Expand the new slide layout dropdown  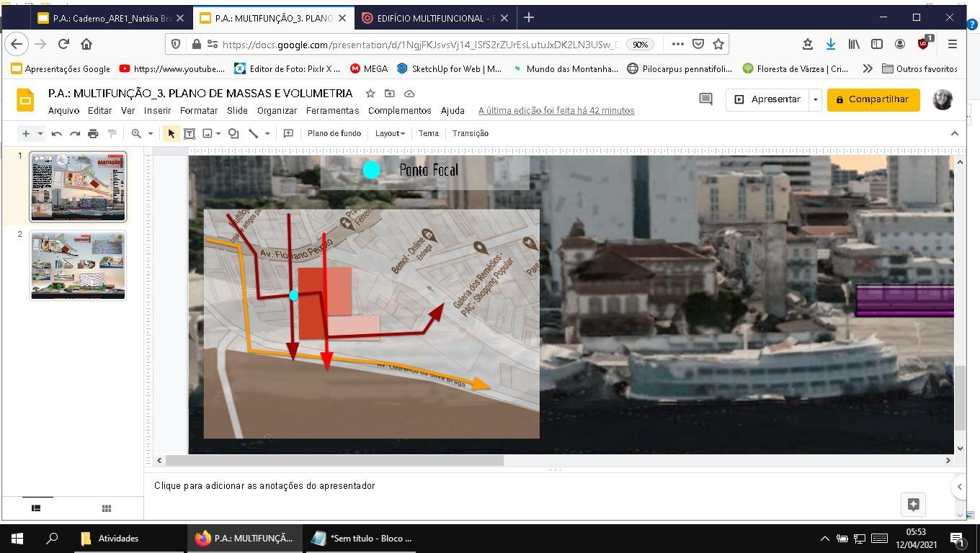coord(40,133)
